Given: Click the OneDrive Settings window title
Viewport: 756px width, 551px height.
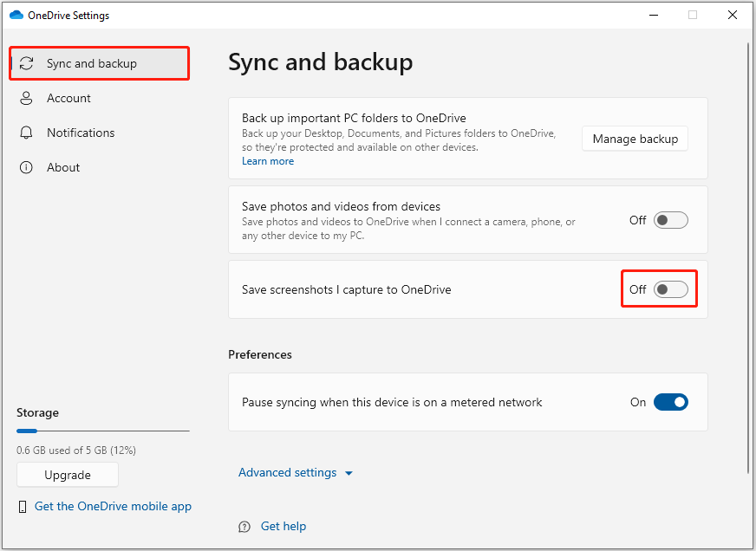Looking at the screenshot, I should pyautogui.click(x=68, y=16).
